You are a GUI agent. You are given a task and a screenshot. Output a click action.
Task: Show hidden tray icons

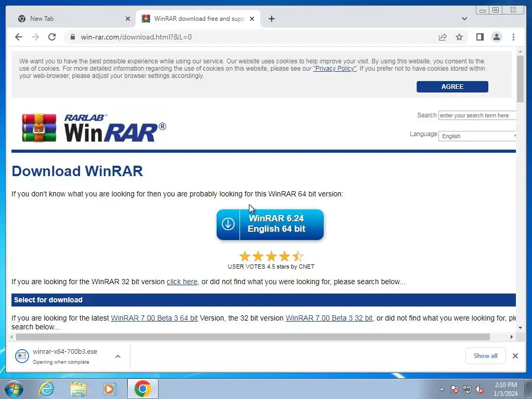point(442,389)
